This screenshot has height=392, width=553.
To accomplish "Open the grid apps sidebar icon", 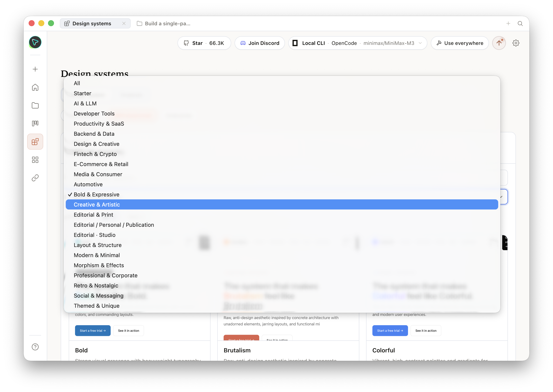I will pyautogui.click(x=35, y=160).
